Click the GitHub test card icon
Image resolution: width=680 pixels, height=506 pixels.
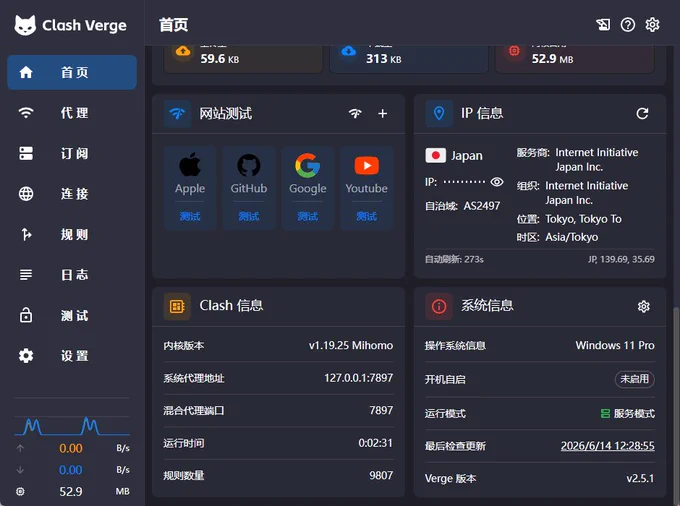[x=249, y=165]
